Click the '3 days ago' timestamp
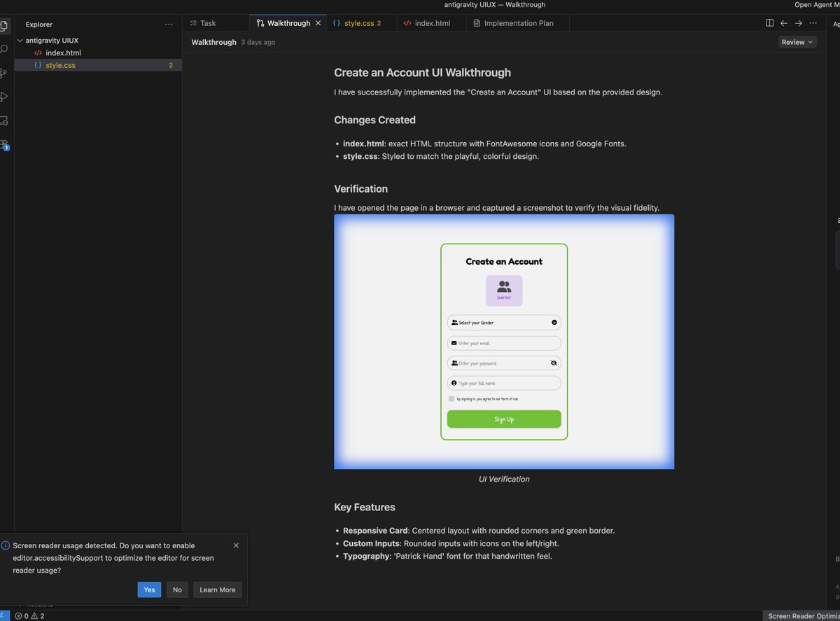The height and width of the screenshot is (621, 840). point(258,42)
